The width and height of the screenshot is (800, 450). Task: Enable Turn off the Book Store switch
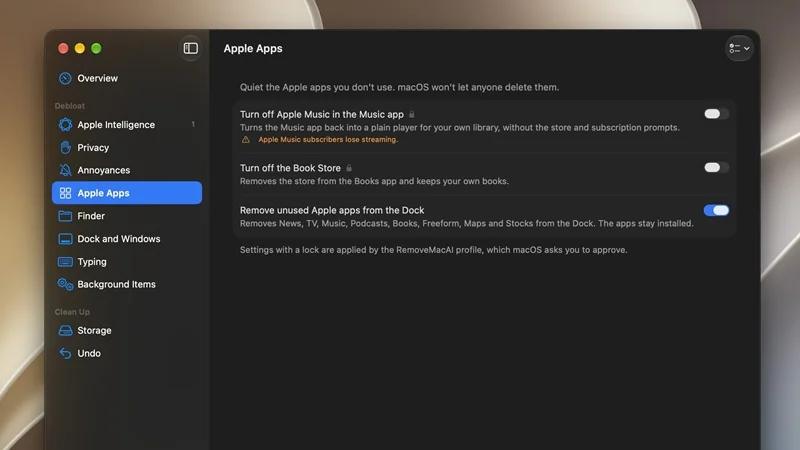[x=716, y=167]
